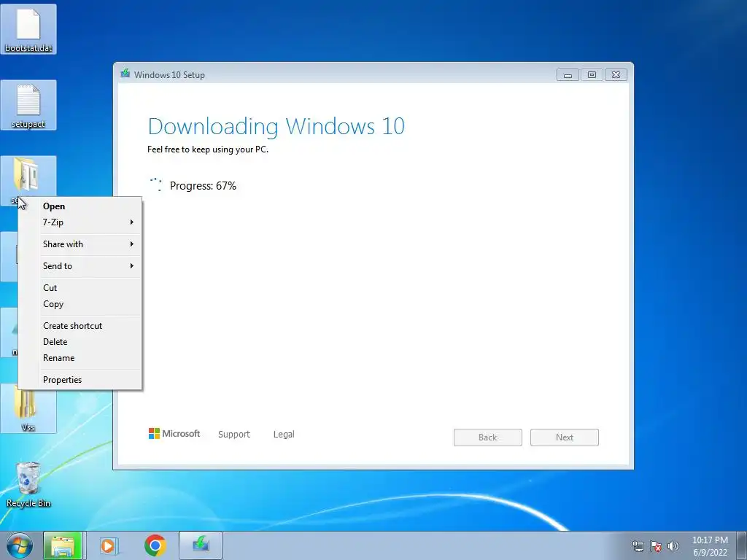Click the 7-Zip submenu arrow
This screenshot has height=560, width=747.
click(x=132, y=222)
